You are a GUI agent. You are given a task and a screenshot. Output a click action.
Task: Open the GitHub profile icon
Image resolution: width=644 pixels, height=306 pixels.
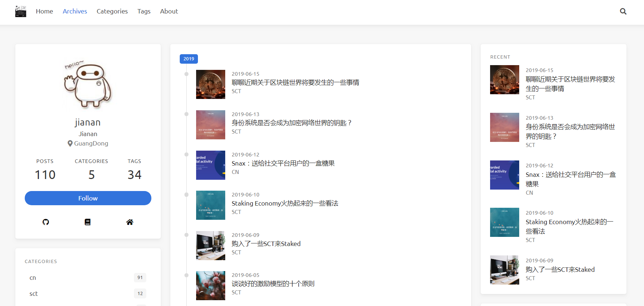[x=45, y=222]
